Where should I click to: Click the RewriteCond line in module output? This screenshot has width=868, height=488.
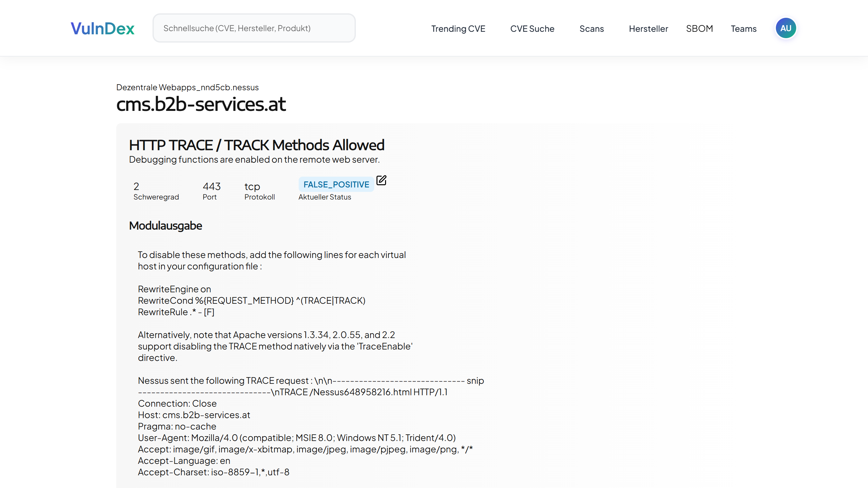[x=251, y=300]
